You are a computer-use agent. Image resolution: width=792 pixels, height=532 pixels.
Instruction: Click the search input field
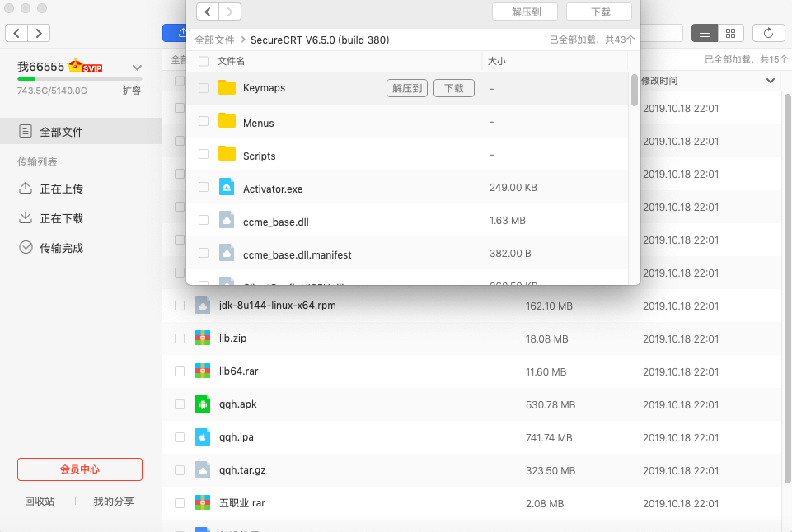coord(662,33)
